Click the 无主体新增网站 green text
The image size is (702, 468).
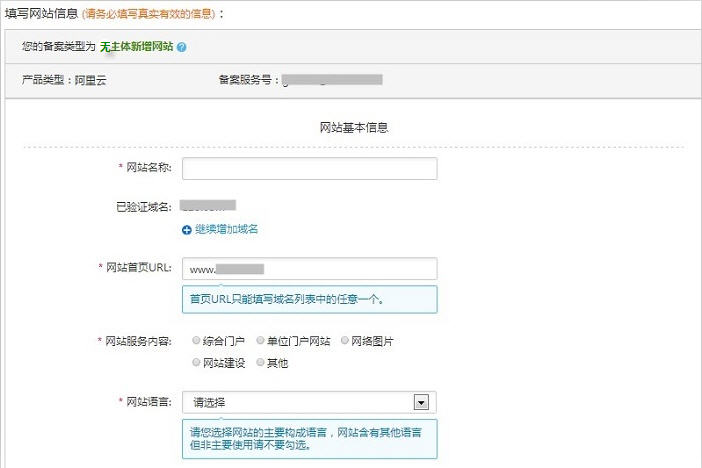coord(137,47)
